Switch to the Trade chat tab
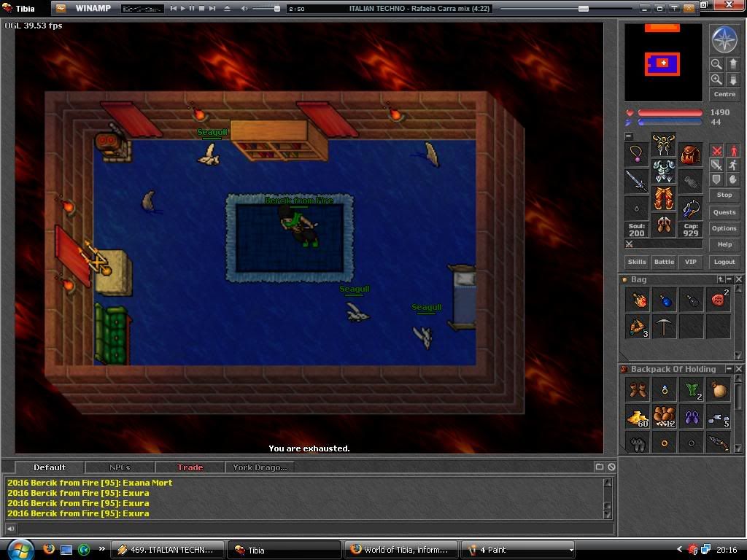 (x=190, y=467)
